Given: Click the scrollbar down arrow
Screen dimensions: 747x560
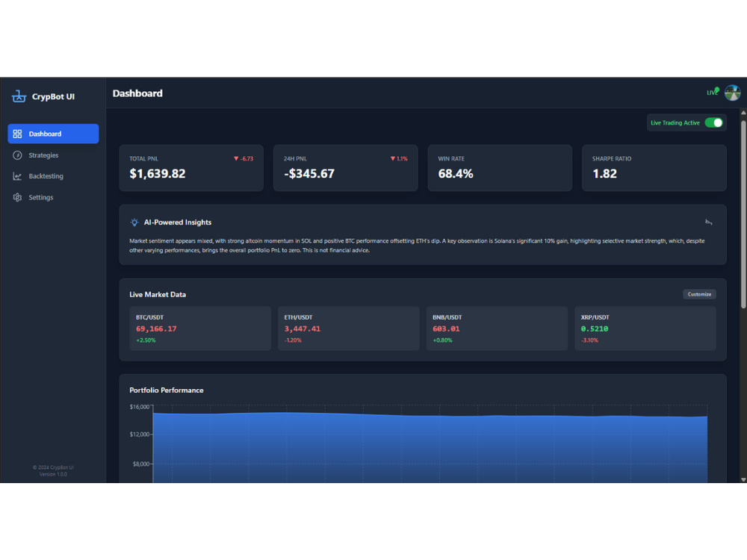Looking at the screenshot, I should pos(743,479).
